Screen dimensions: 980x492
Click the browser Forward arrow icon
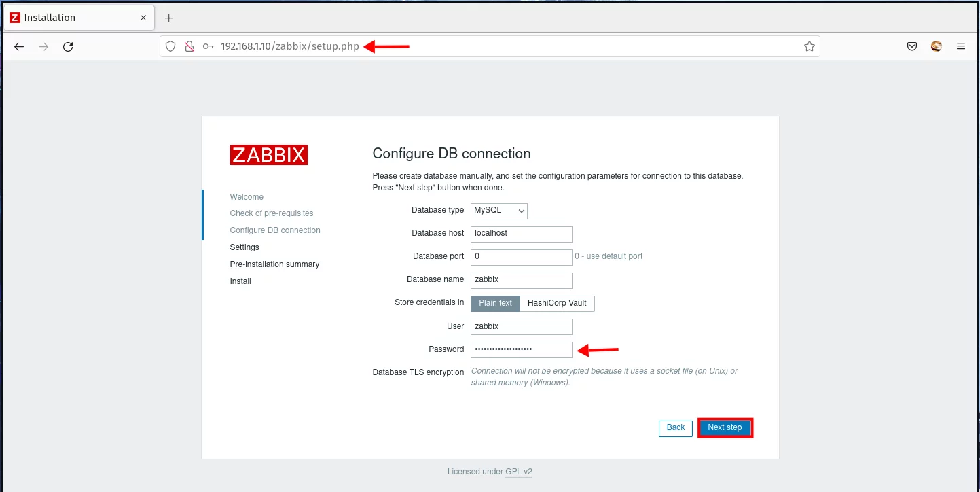point(43,47)
